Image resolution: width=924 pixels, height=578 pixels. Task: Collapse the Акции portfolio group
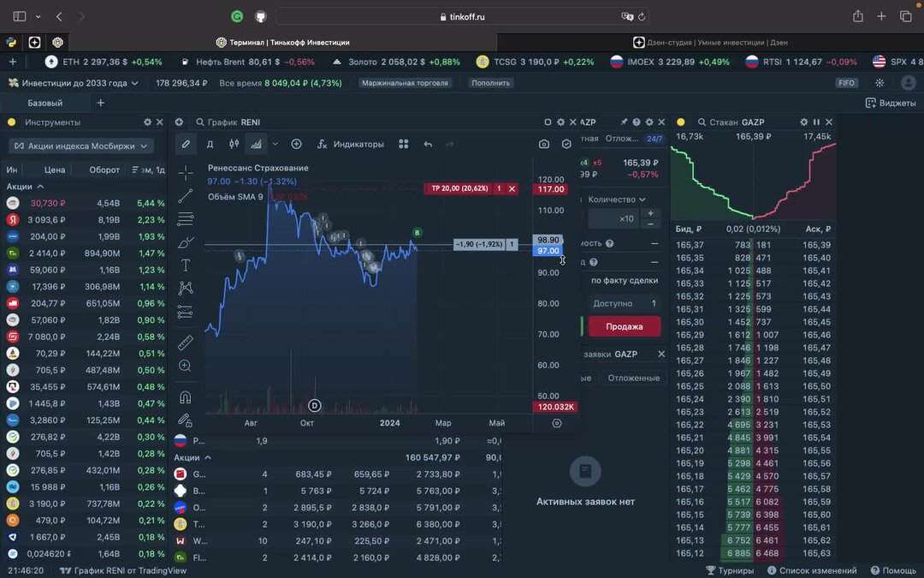[192, 457]
